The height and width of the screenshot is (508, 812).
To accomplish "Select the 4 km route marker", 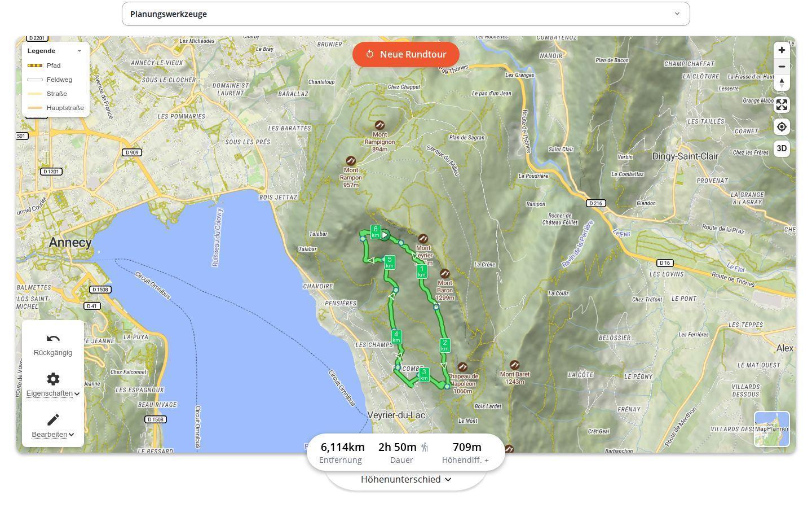I will click(x=396, y=337).
